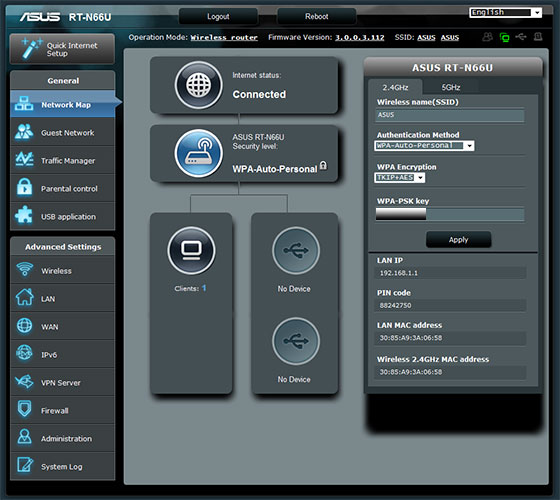
Task: Click the first ASUS SSID link
Action: click(x=426, y=38)
